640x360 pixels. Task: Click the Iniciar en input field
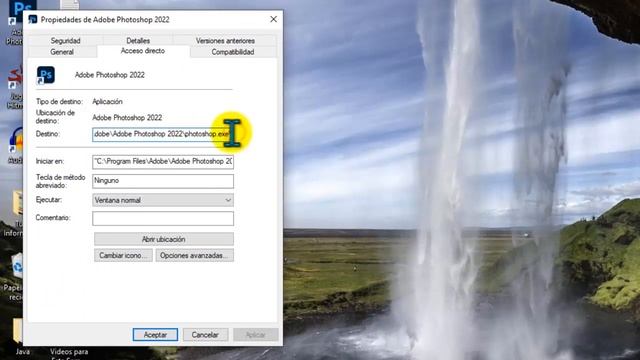coord(162,162)
